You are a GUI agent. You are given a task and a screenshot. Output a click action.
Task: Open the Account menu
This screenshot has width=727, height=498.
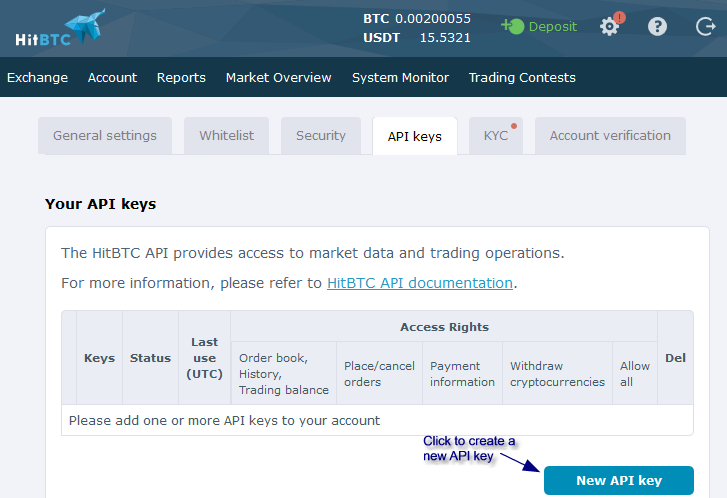coord(112,77)
